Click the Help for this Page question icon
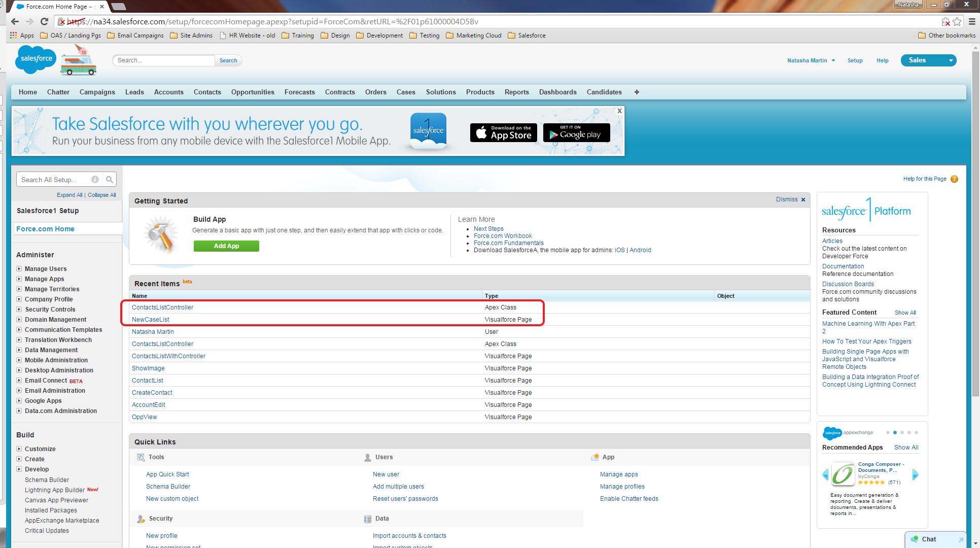This screenshot has width=980, height=548. [954, 179]
